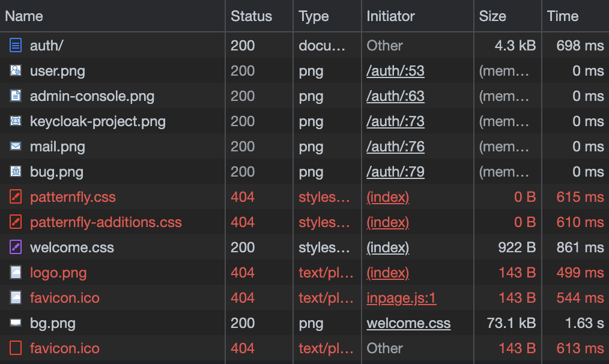609x364 pixels.
Task: Click the 200 status of bg.png
Action: pos(243,323)
